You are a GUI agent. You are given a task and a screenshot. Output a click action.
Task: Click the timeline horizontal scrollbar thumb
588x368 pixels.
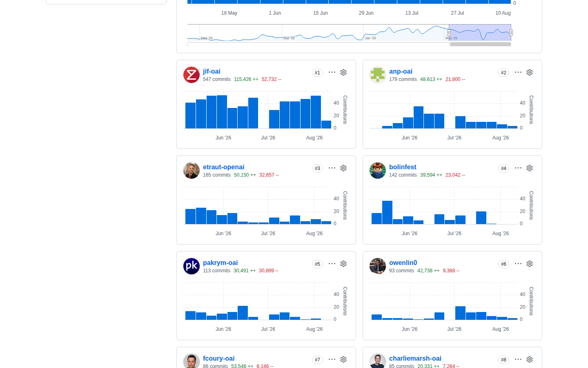pos(480,44)
